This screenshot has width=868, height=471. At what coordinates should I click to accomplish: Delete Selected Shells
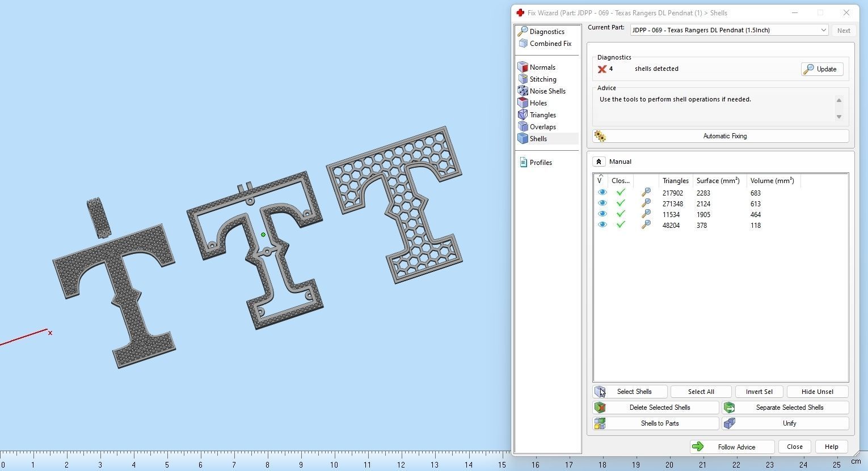656,408
